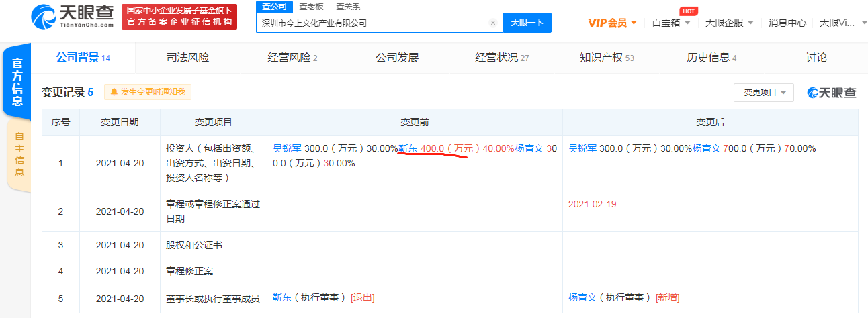Expand the 百宝箱 dropdown menu
The height and width of the screenshot is (318, 868).
coord(671,23)
